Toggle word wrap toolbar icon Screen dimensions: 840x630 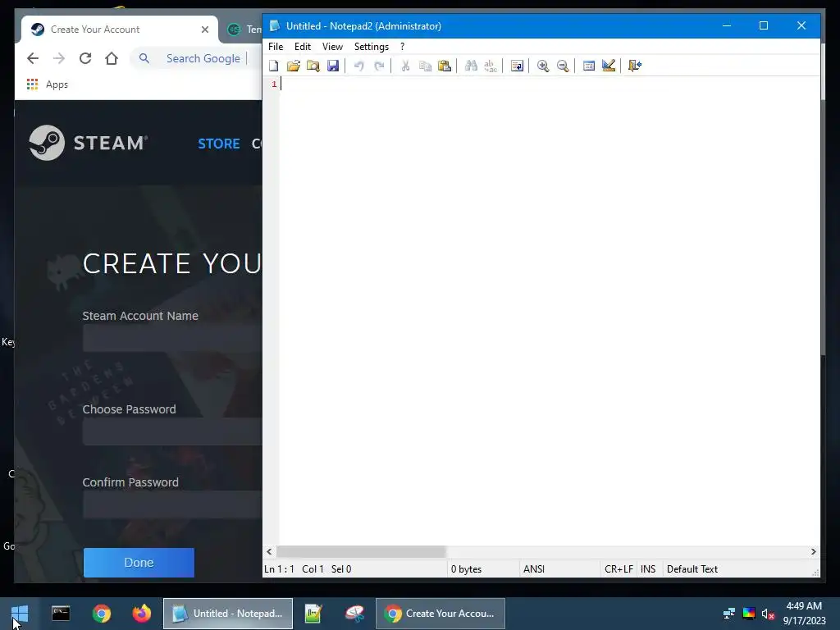[x=517, y=66]
